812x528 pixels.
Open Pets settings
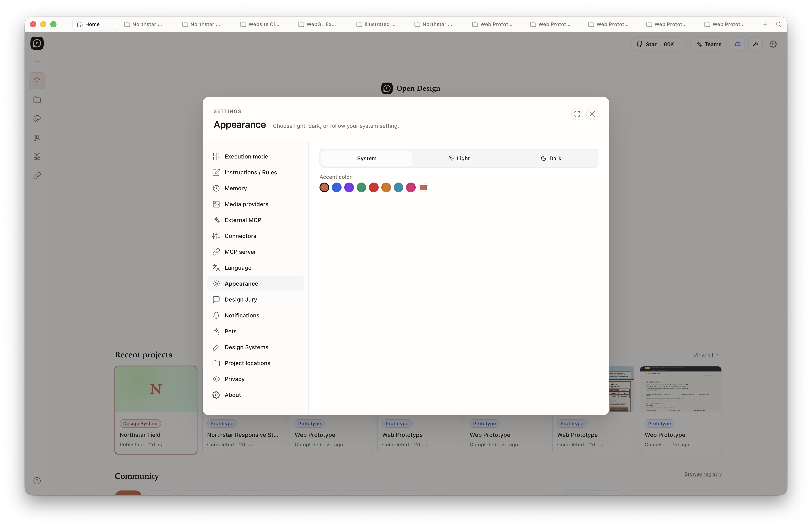(x=256, y=331)
